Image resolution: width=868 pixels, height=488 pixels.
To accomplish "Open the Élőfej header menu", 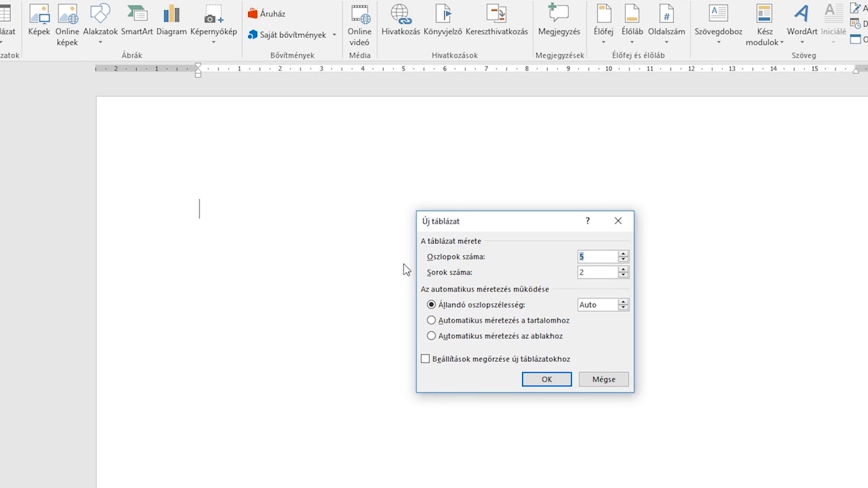I will 604,24.
